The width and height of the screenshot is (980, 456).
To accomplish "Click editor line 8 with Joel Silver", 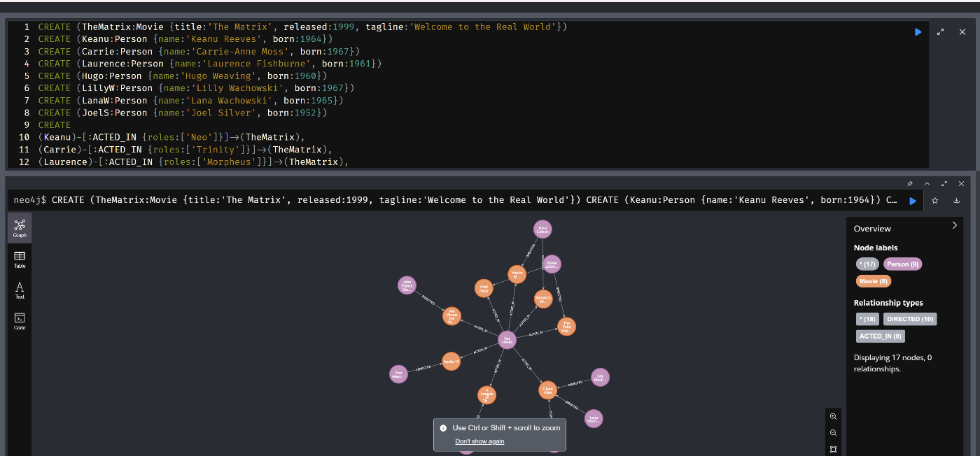I will 183,113.
